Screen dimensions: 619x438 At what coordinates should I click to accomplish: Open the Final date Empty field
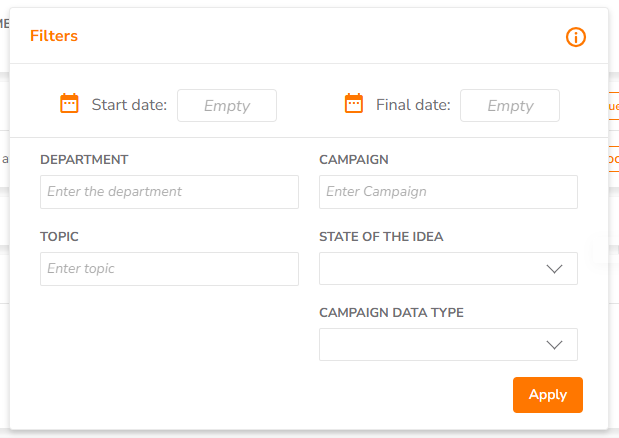point(510,105)
